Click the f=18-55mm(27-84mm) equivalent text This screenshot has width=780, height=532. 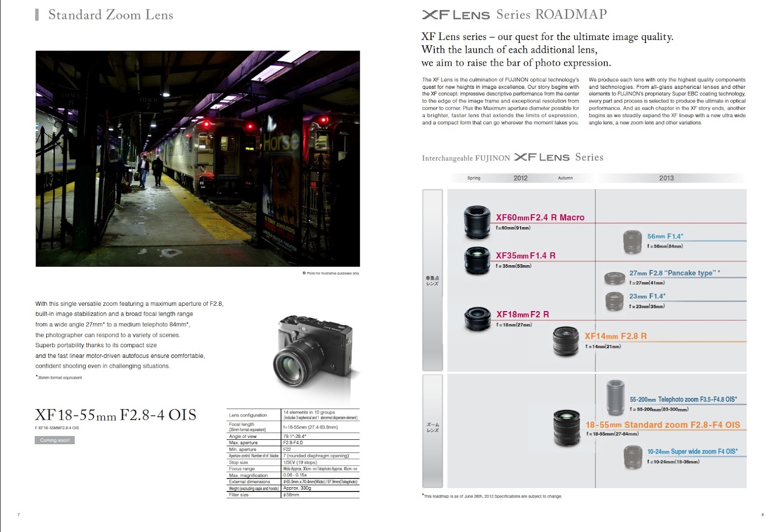[x=612, y=433]
